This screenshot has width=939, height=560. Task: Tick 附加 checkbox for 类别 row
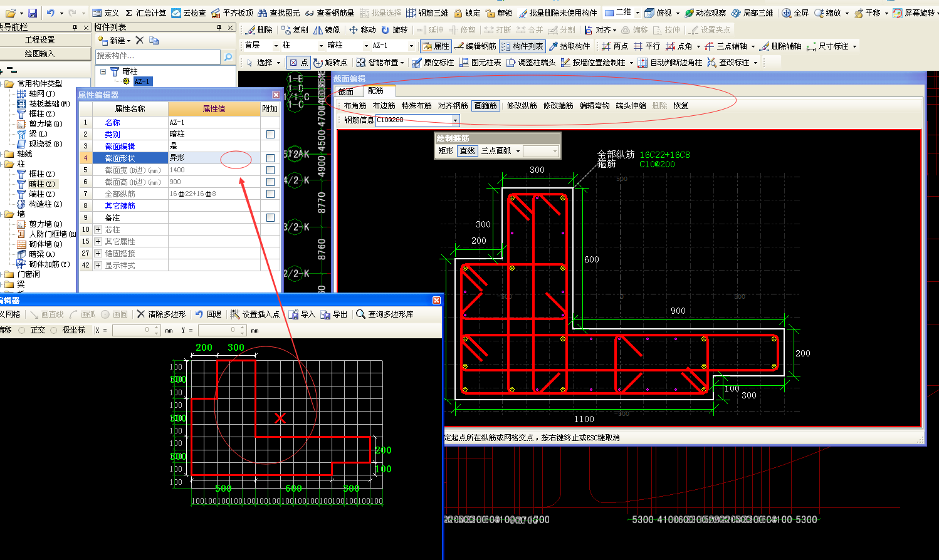tap(270, 134)
